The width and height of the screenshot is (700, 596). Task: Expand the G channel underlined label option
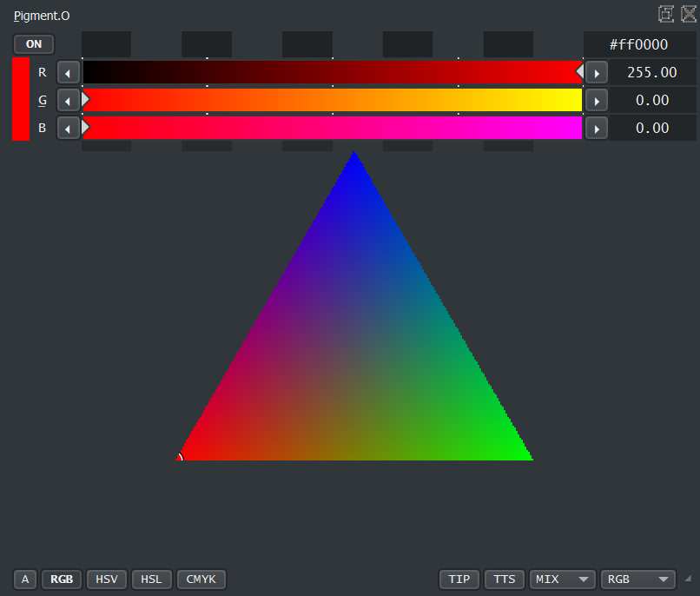coord(41,100)
